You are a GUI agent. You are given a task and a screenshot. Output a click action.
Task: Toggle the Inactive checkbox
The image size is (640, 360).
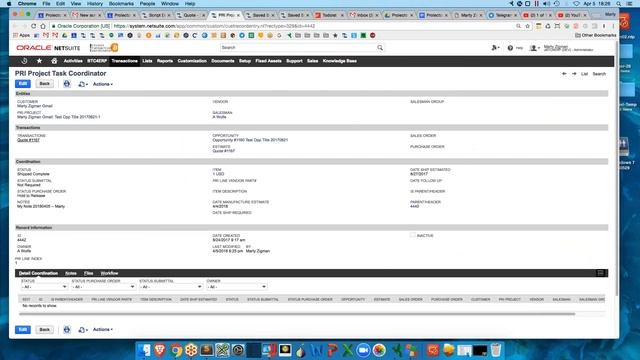point(413,235)
